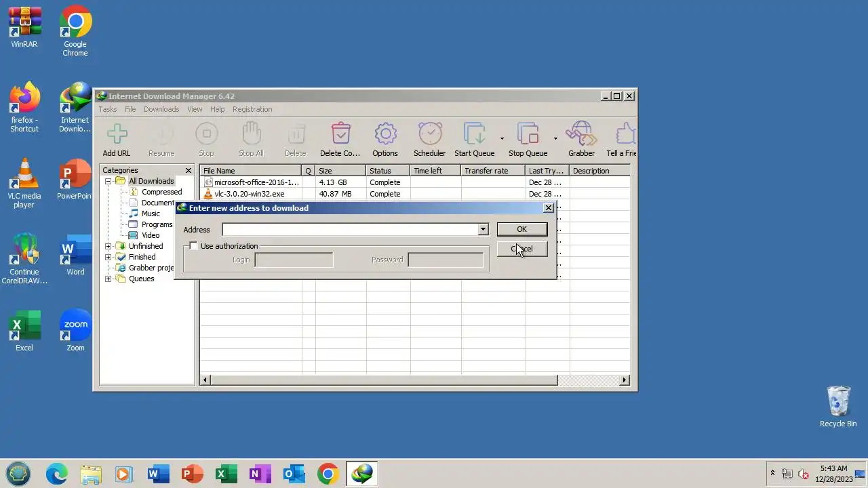This screenshot has height=488, width=868.
Task: Close the Categories panel
Action: 189,171
